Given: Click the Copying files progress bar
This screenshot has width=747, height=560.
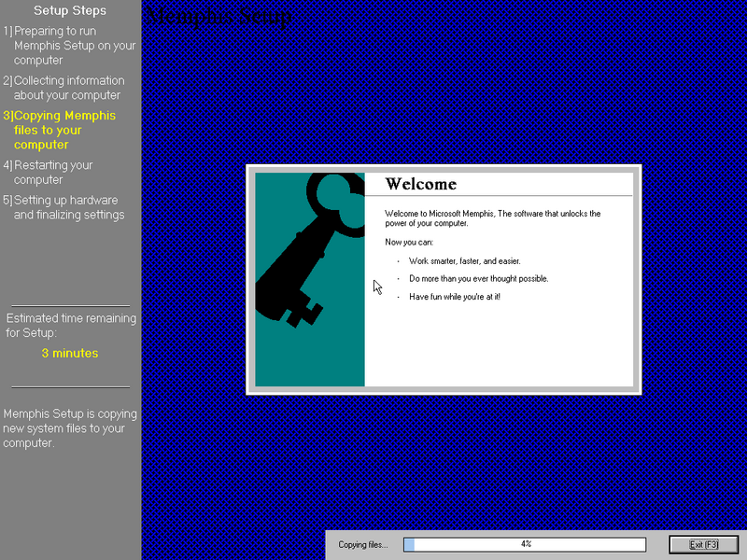Looking at the screenshot, I should point(525,544).
